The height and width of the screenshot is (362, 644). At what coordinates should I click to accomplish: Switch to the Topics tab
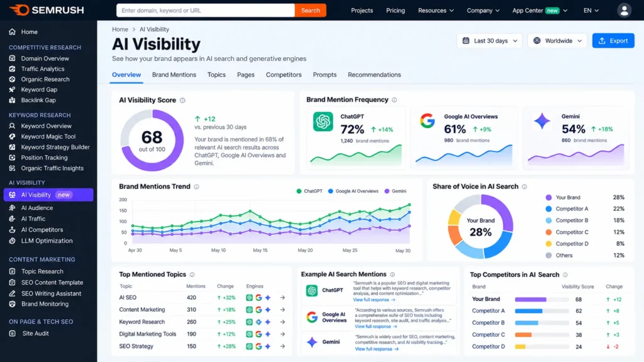pyautogui.click(x=216, y=75)
